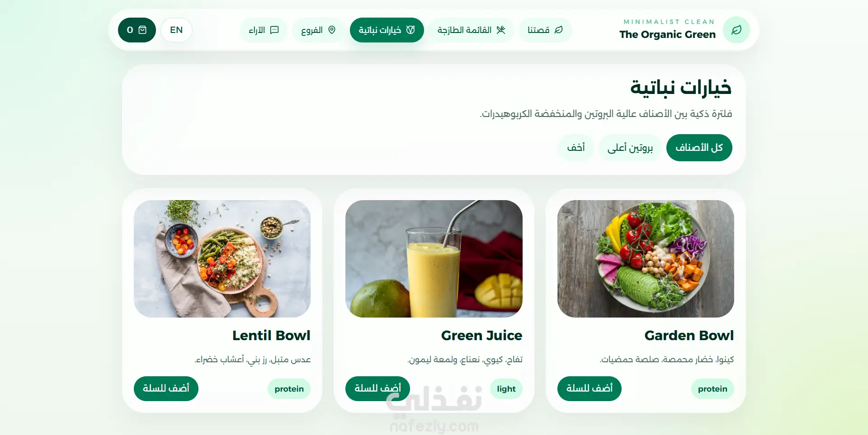Add Garden Bowl to the cart

point(589,388)
